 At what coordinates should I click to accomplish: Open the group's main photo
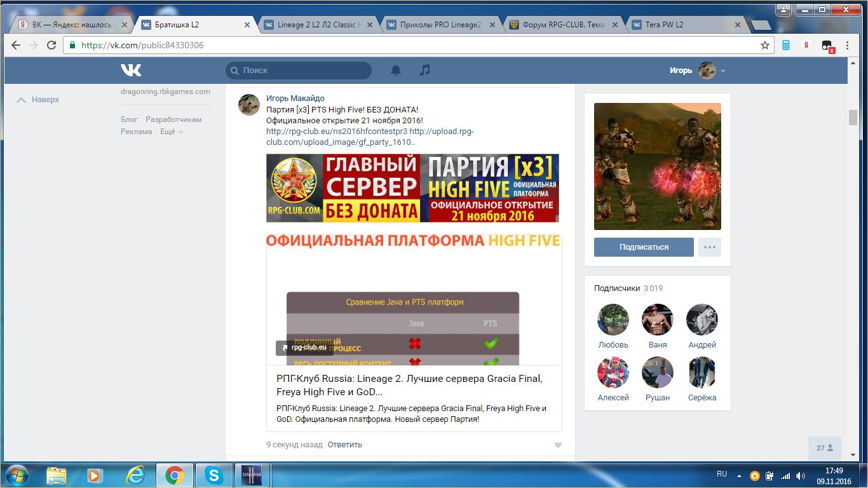tap(658, 166)
